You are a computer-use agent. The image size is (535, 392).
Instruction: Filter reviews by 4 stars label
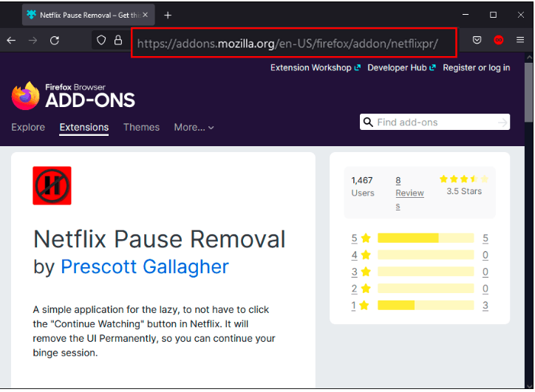(x=361, y=255)
